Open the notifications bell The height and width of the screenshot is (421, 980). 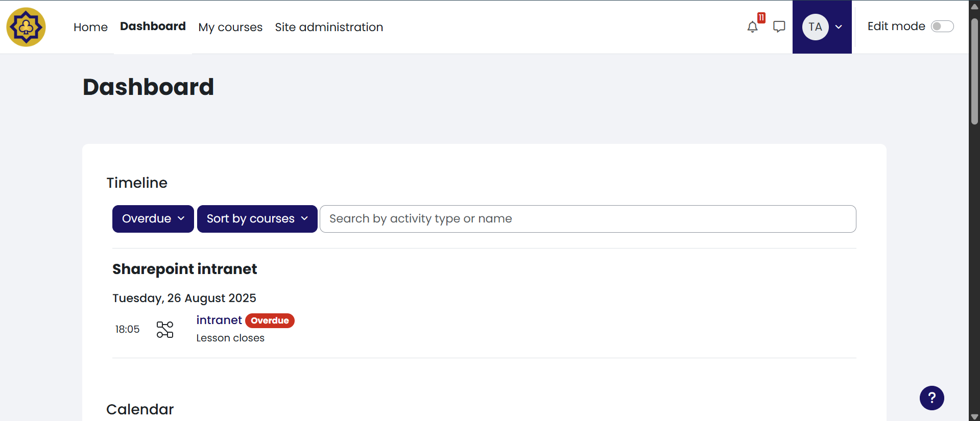click(x=752, y=27)
